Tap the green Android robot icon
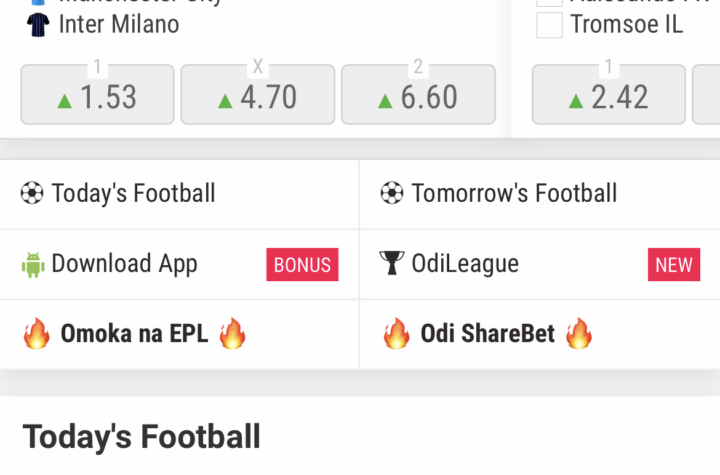The image size is (720, 475). click(x=33, y=265)
